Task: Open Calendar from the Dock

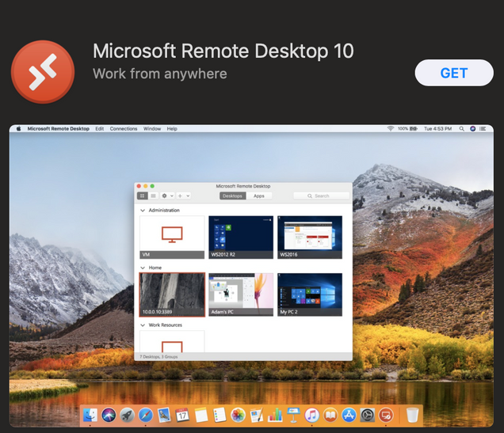Action: click(x=182, y=416)
